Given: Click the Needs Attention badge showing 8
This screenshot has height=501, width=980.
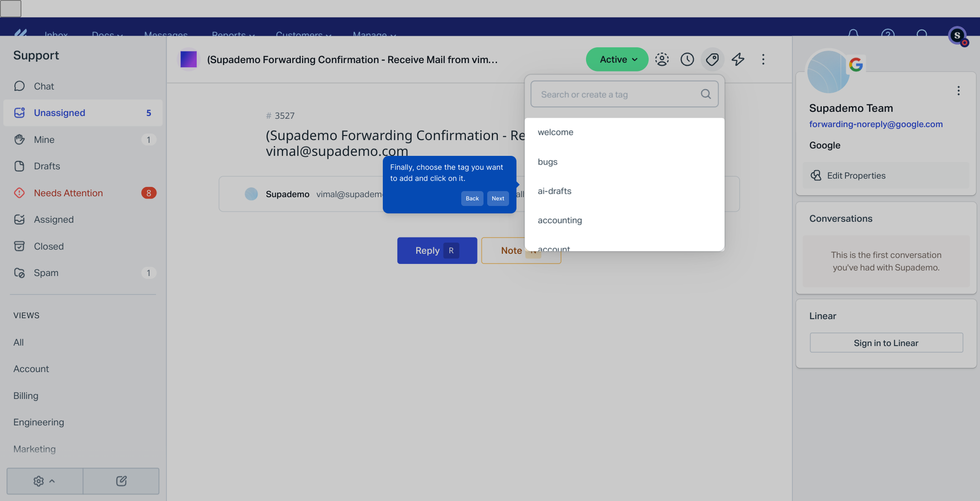Looking at the screenshot, I should tap(149, 193).
